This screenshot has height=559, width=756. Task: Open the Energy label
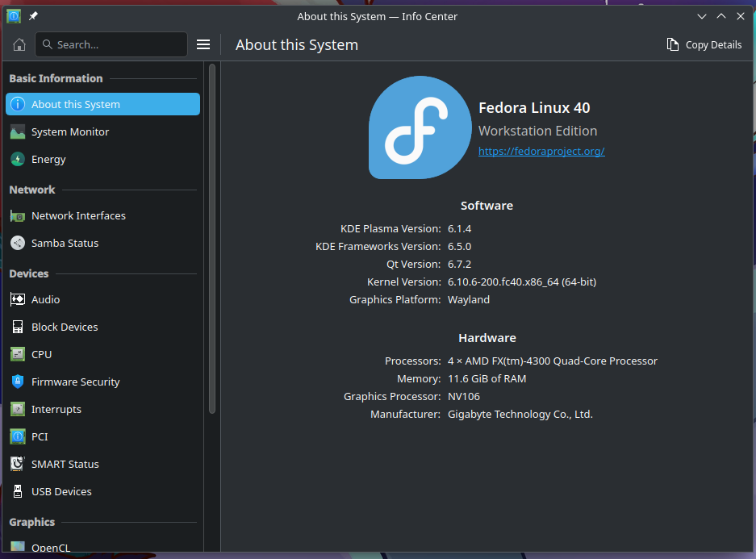[48, 160]
